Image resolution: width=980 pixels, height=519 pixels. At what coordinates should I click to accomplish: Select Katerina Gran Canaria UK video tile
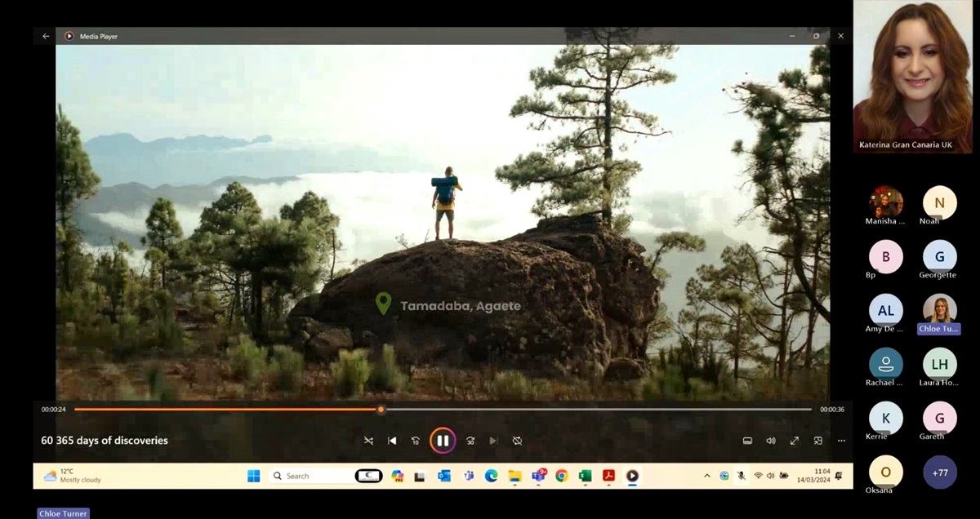[914, 77]
